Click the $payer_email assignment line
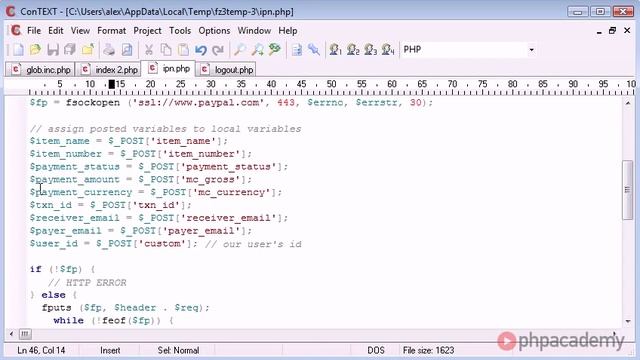The image size is (640, 360). pyautogui.click(x=140, y=231)
